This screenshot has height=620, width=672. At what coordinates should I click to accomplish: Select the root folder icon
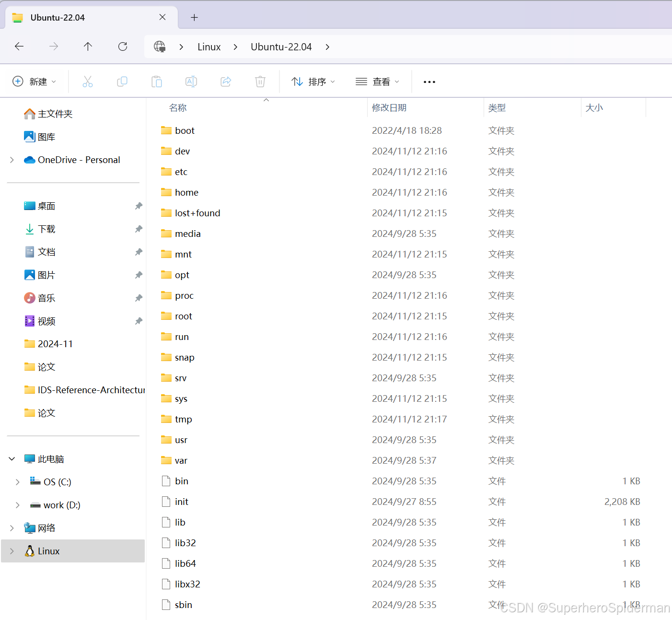166,316
